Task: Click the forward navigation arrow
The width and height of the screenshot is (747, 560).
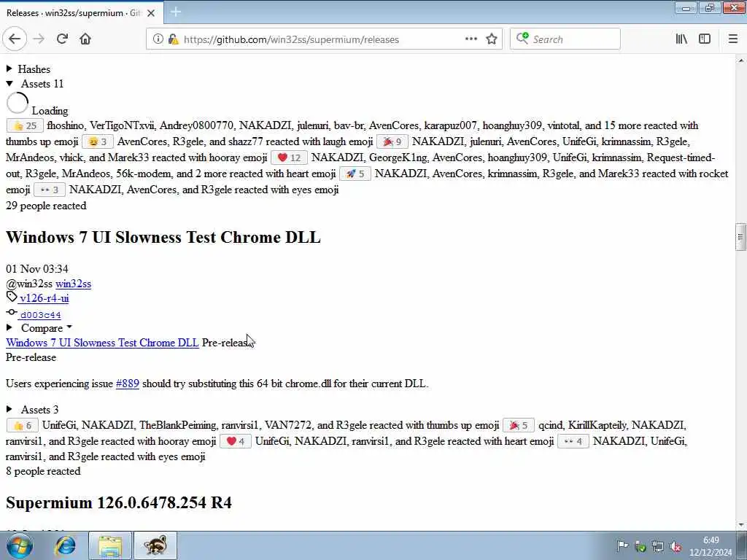Action: point(39,39)
